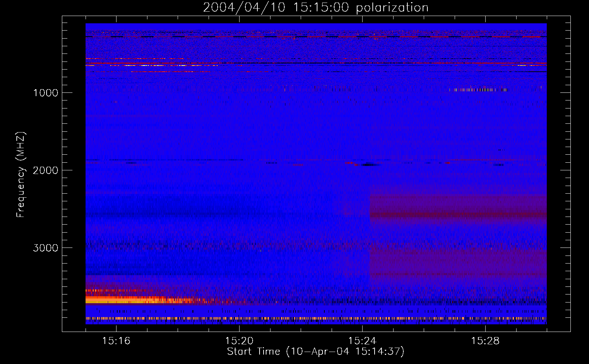Click the plot title '2004/04/10 15:15:00 polarization'

pos(316,8)
